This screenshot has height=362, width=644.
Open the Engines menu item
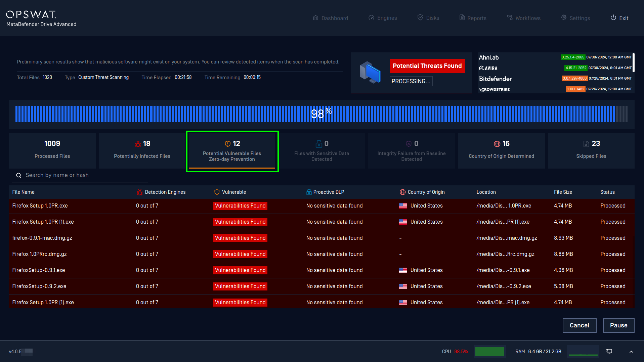point(383,18)
